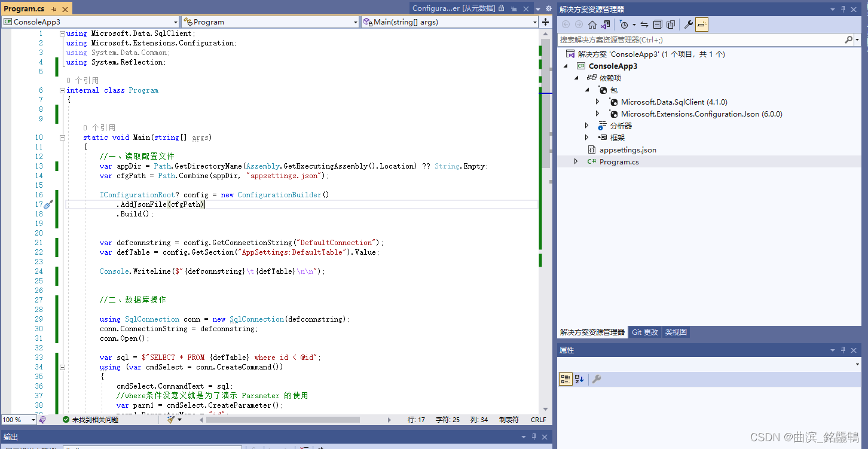The height and width of the screenshot is (449, 868).
Task: Click the '0 个引用' CodeLens above class Program
Action: pos(82,81)
